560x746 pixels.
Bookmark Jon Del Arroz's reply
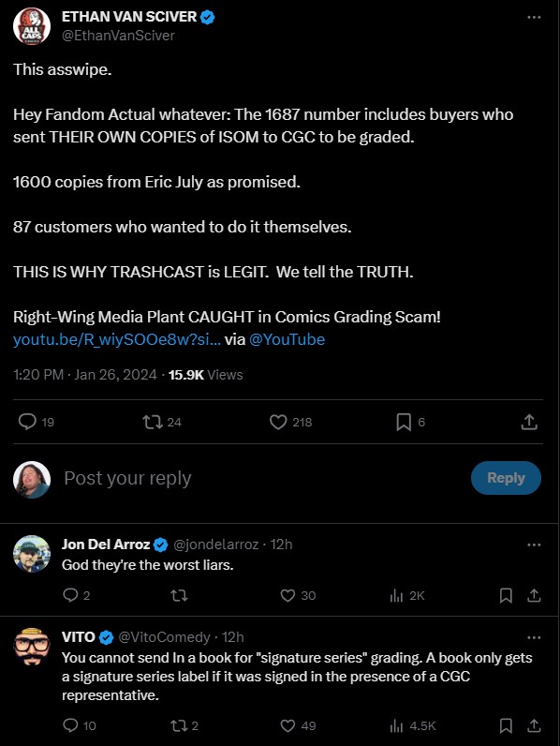point(506,595)
